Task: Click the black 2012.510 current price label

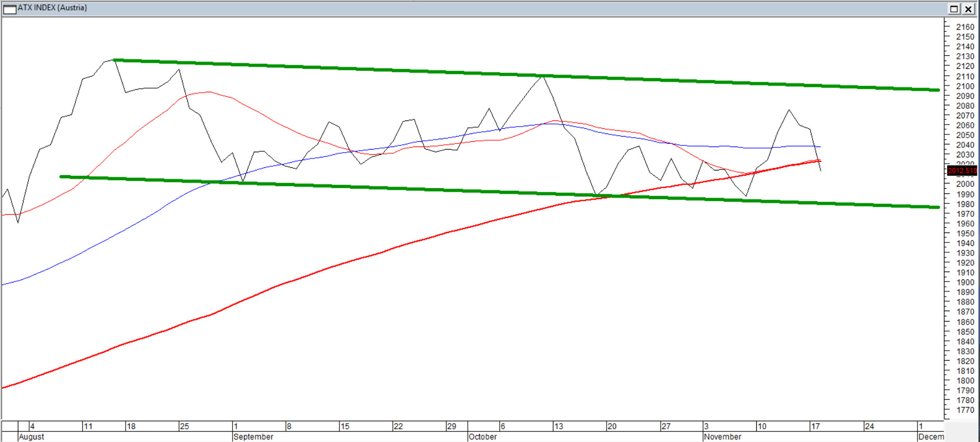Action: click(962, 170)
